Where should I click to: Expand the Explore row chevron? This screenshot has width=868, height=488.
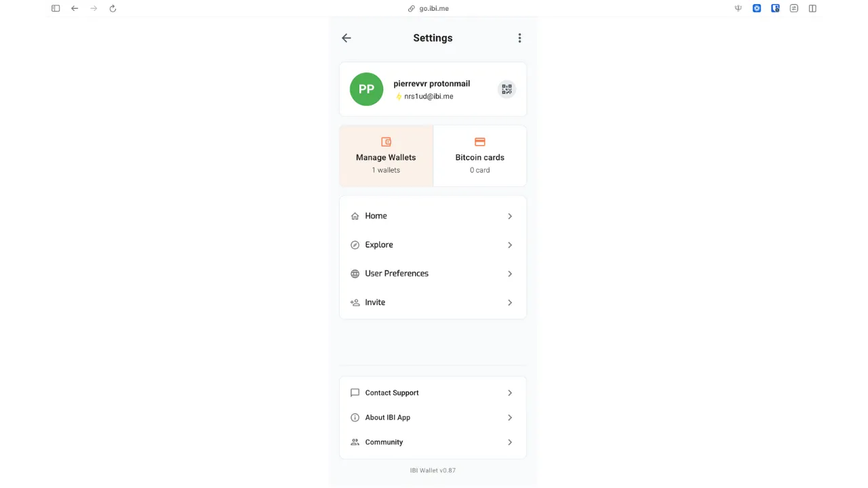coord(510,245)
